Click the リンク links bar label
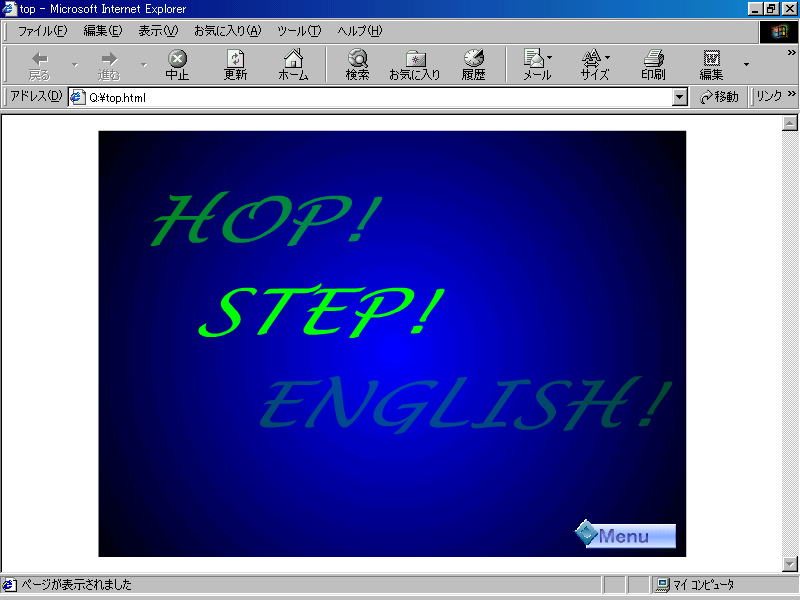The height and width of the screenshot is (600, 800). click(769, 96)
